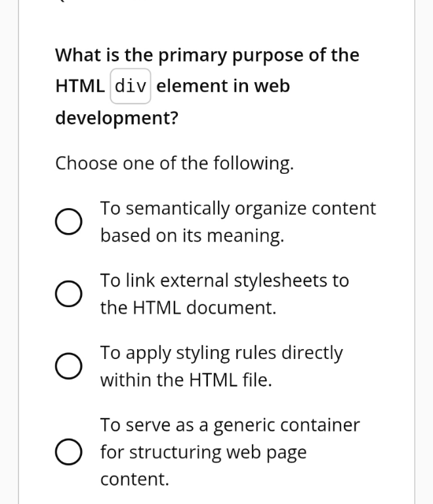
Task: Click the 'the HTML document.' text line
Action: 188,308
